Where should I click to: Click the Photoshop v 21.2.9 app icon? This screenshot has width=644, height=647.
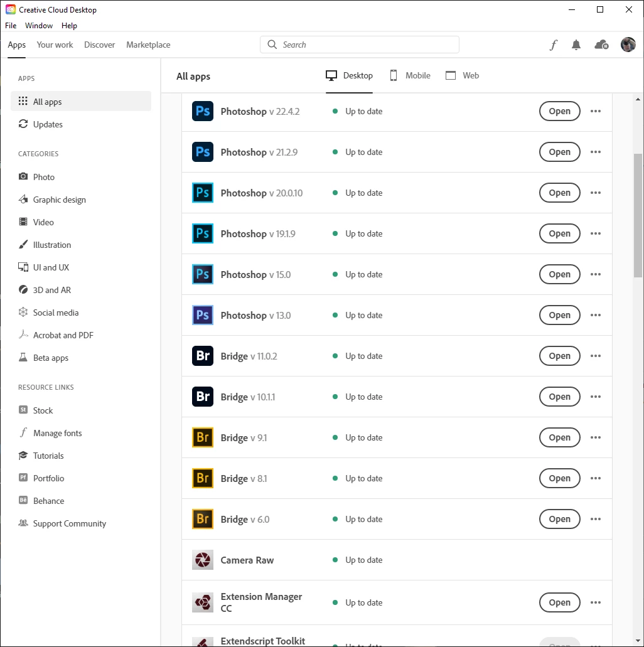click(203, 152)
